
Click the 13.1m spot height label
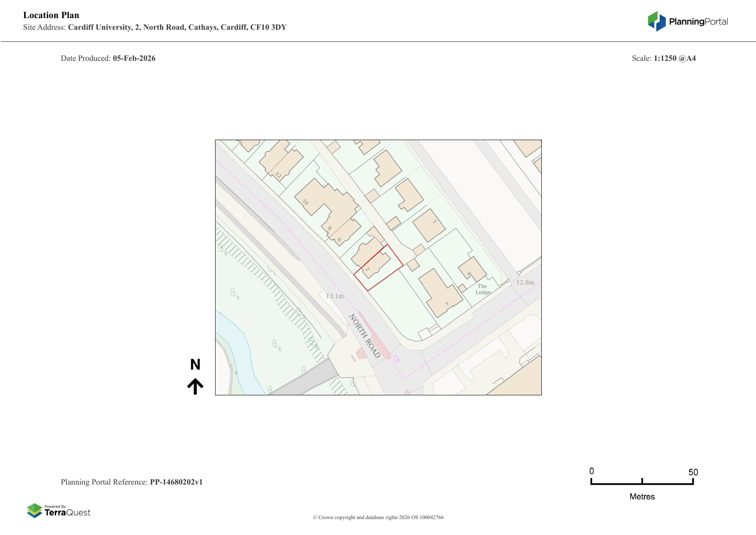pos(335,296)
